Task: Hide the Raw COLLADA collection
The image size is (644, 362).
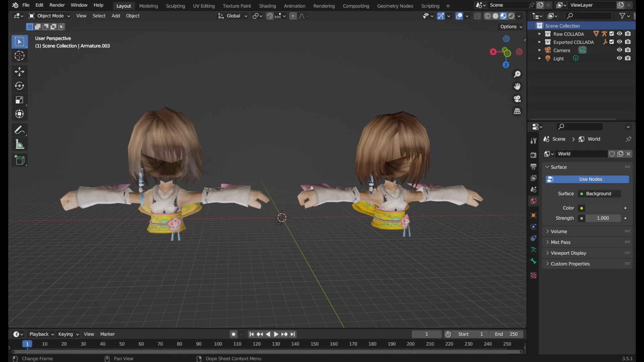Action: [620, 34]
